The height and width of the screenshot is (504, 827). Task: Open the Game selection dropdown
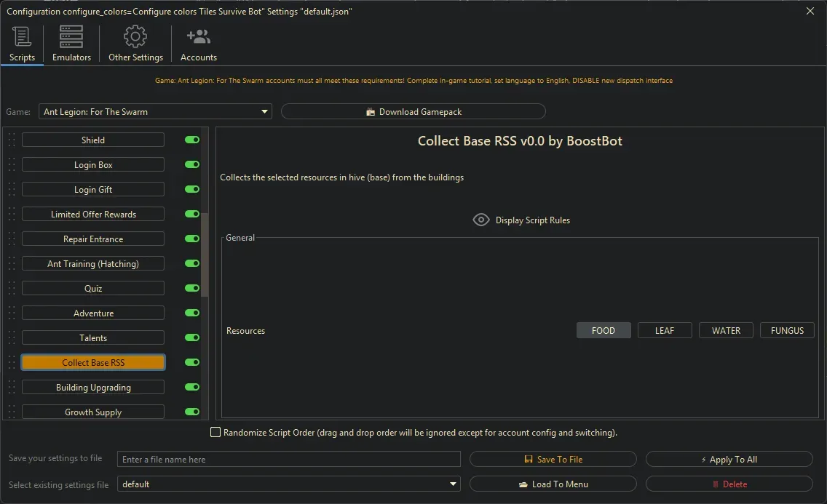(x=155, y=112)
